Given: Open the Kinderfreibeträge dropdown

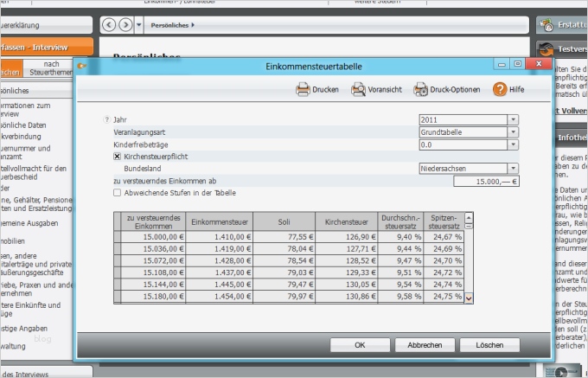Looking at the screenshot, I should [x=513, y=144].
